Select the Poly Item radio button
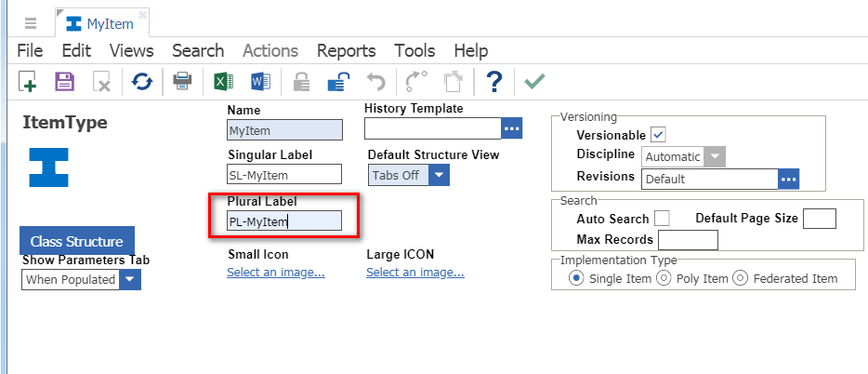This screenshot has width=868, height=374. [x=664, y=278]
